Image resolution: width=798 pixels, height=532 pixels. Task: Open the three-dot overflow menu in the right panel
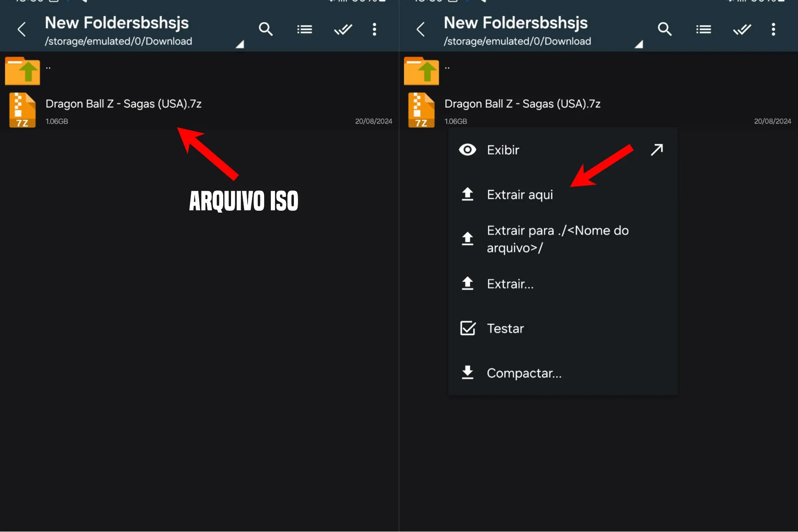(x=773, y=29)
